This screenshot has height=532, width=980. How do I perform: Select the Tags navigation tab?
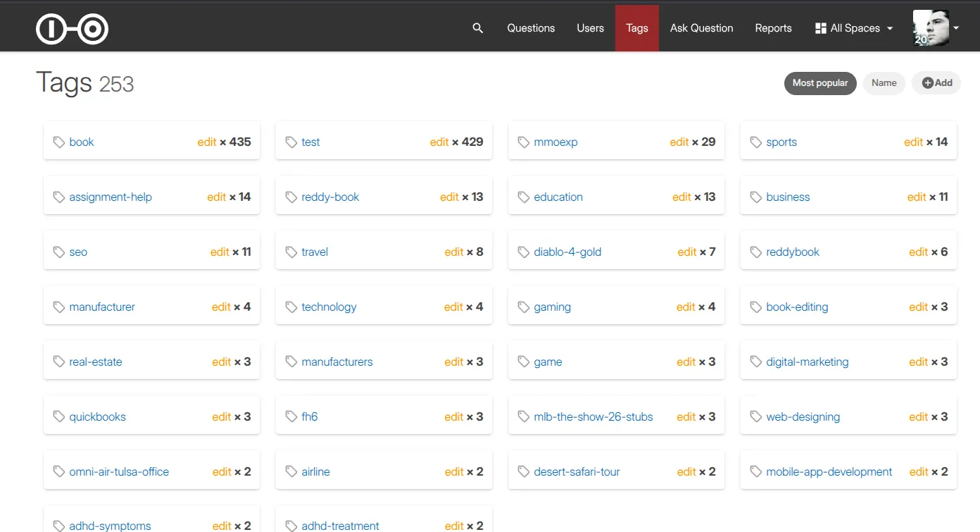[637, 28]
